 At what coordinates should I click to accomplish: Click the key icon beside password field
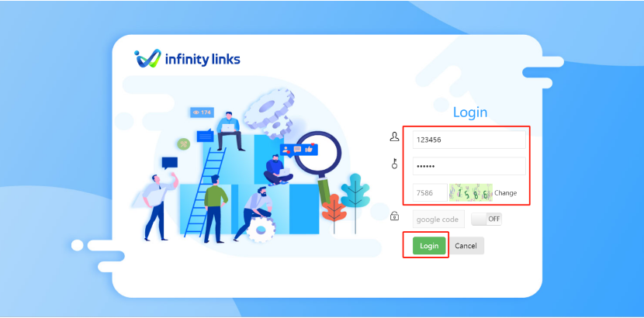click(x=394, y=164)
